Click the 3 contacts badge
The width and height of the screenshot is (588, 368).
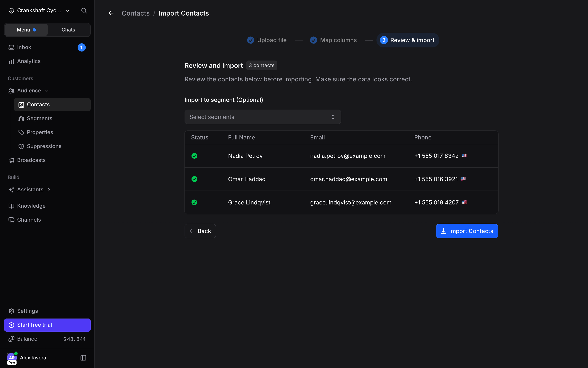[262, 65]
